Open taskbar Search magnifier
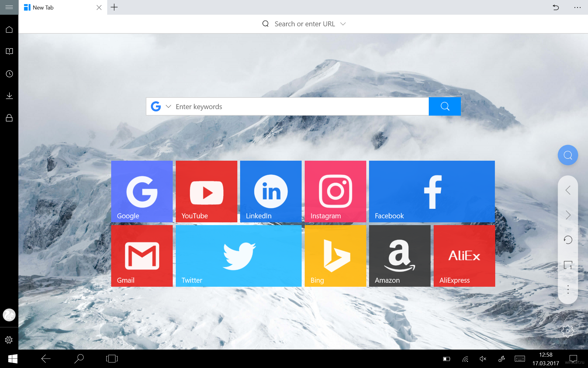The height and width of the screenshot is (368, 588). point(79,358)
